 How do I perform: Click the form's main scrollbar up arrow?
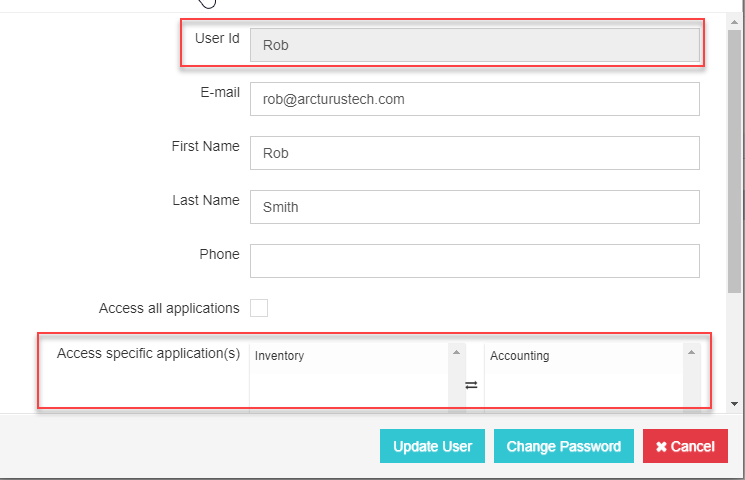pyautogui.click(x=735, y=20)
